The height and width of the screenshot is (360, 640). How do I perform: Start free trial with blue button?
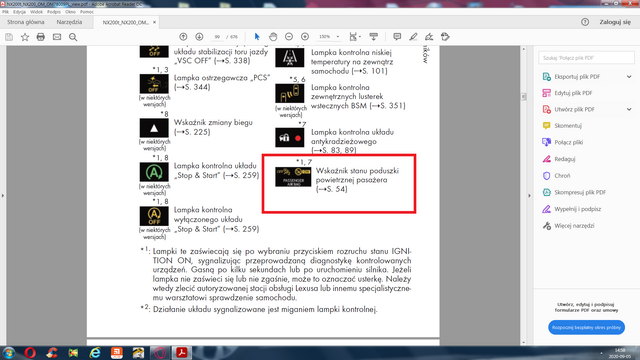586,327
